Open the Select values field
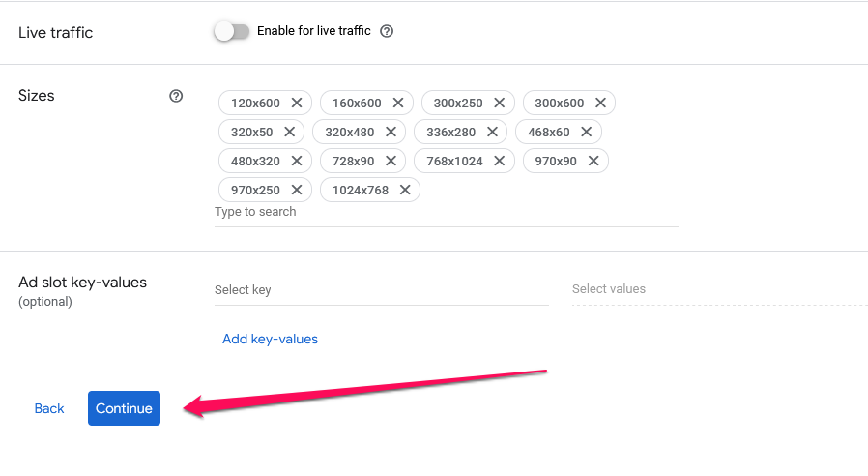 click(x=720, y=289)
